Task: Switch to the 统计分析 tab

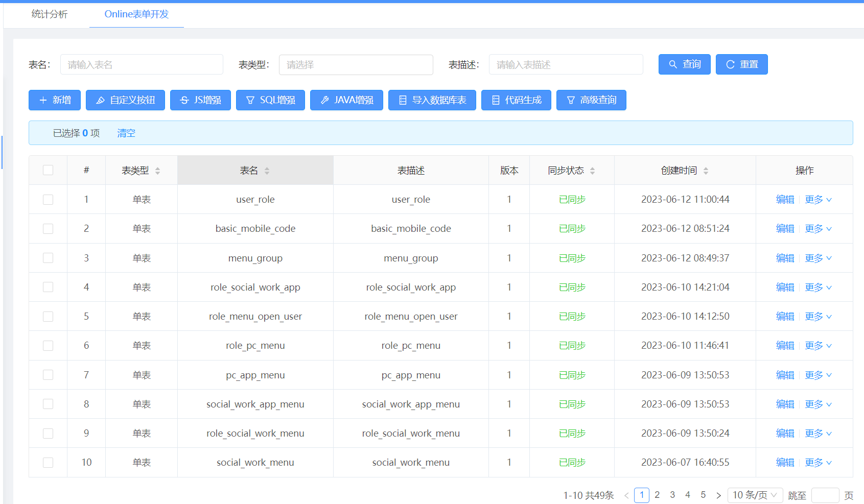Action: click(50, 14)
